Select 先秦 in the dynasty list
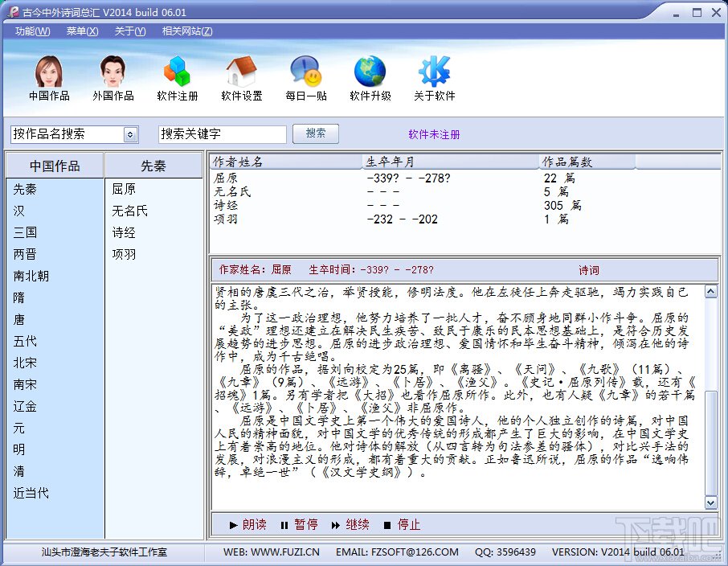 (25, 189)
